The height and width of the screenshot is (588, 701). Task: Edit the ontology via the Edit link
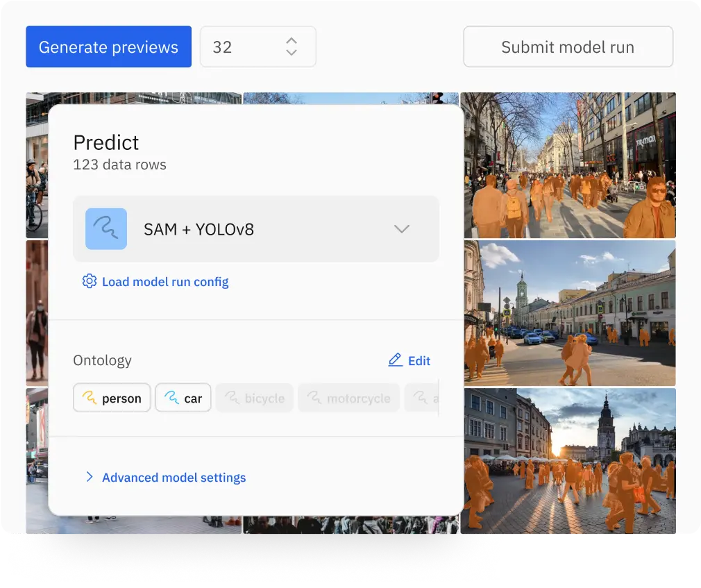tap(419, 361)
